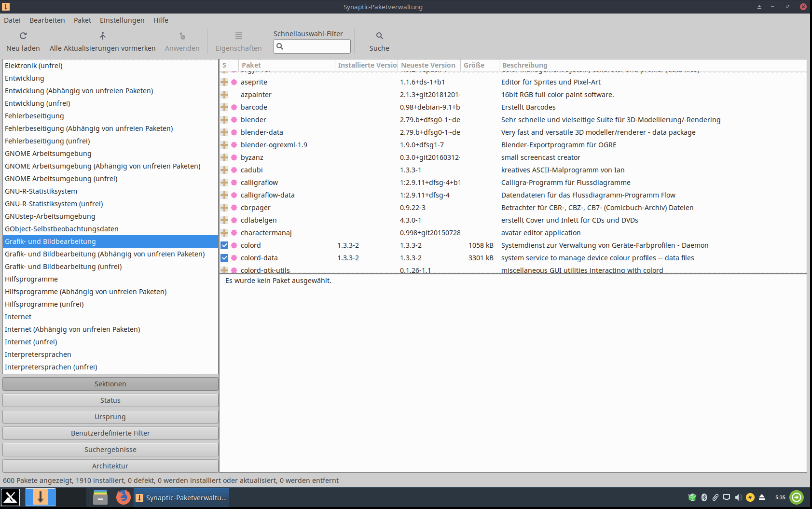The width and height of the screenshot is (812, 509).
Task: Mark the blender package status box
Action: [224, 120]
